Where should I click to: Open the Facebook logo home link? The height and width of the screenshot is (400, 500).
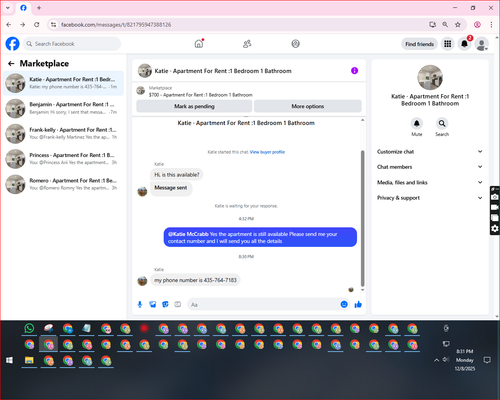tap(12, 44)
